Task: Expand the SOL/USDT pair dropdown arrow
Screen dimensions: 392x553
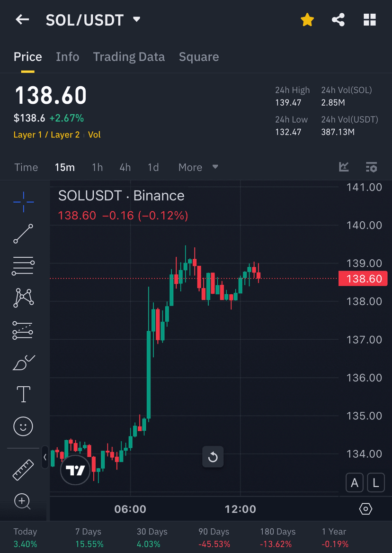Action: 137,19
